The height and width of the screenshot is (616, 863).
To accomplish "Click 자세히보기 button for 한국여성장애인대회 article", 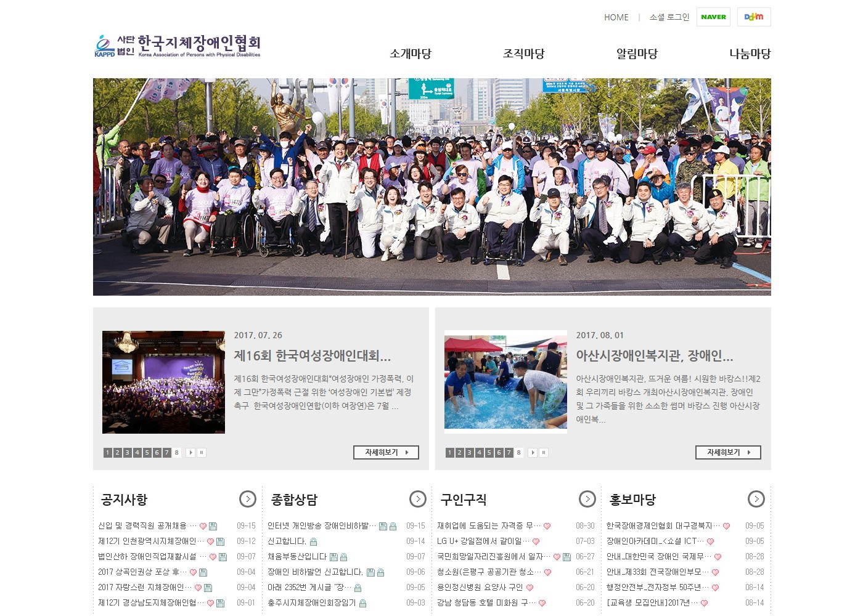I will [386, 452].
